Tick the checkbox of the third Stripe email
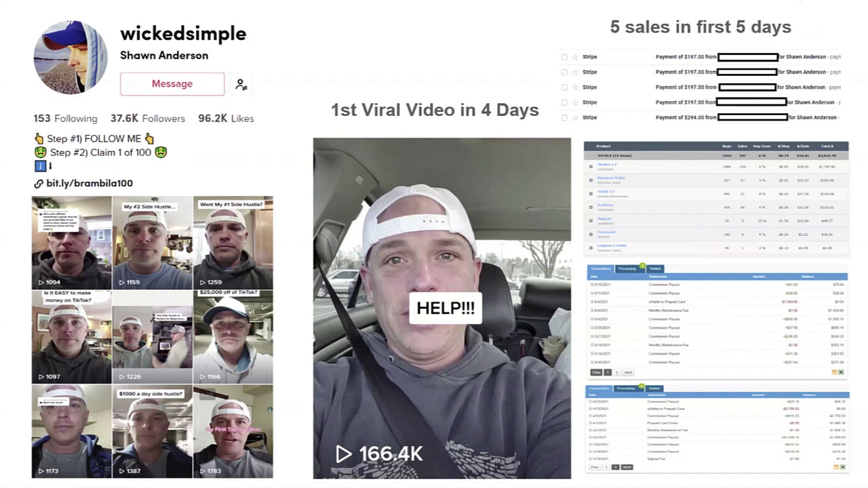 pyautogui.click(x=564, y=87)
